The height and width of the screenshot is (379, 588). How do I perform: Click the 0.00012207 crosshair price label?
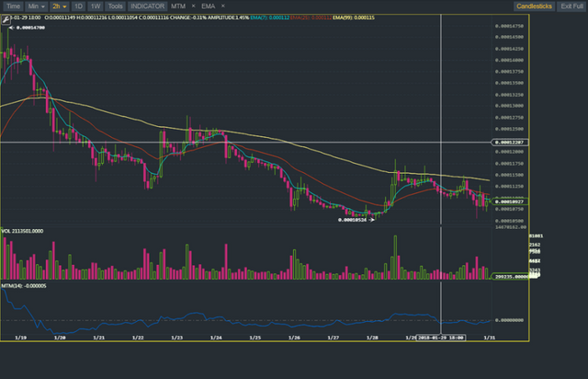click(510, 142)
